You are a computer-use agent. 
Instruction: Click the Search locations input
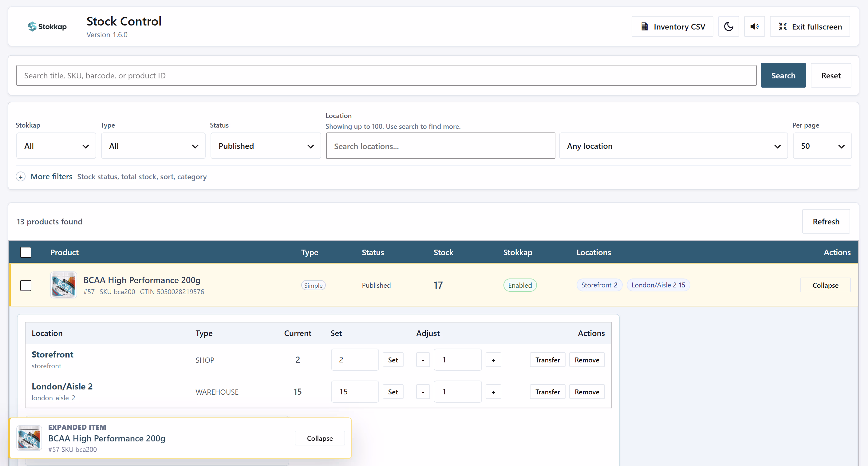coord(440,146)
